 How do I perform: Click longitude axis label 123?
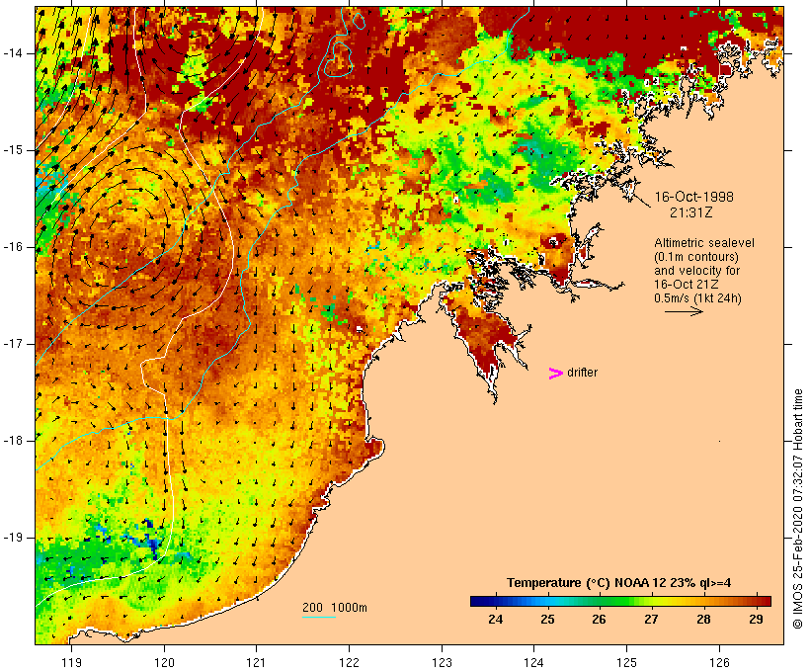[x=442, y=663]
